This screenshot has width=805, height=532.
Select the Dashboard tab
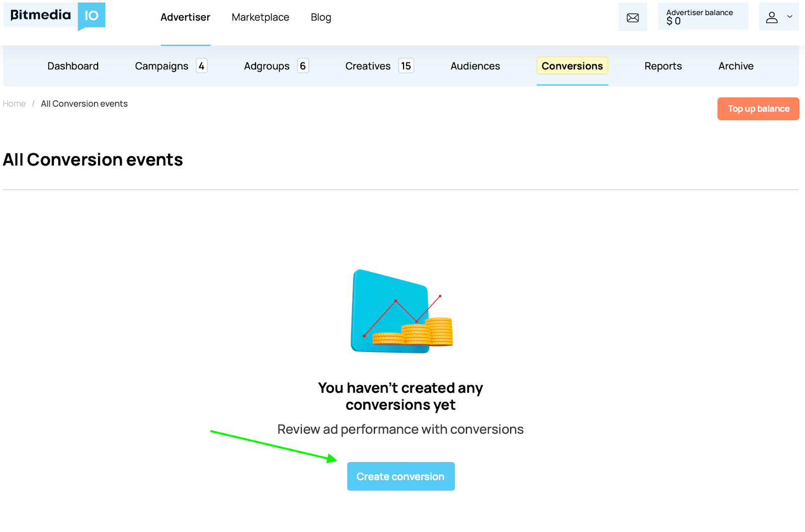[73, 66]
